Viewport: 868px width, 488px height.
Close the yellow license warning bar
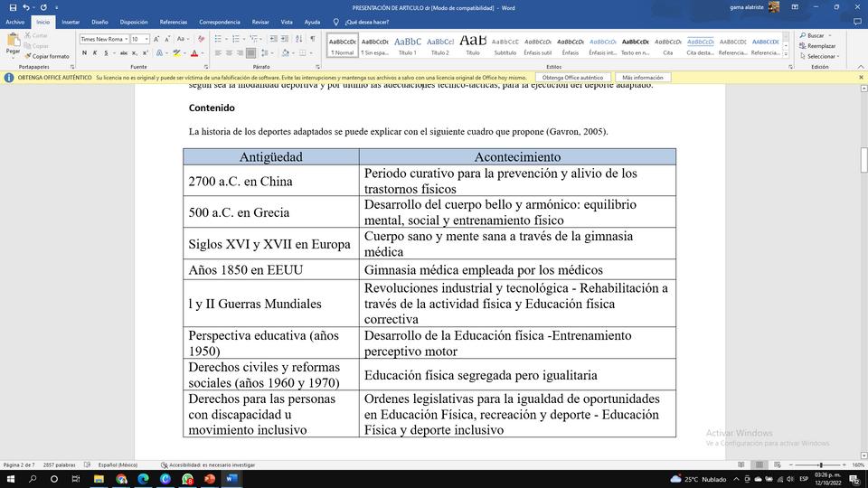[x=861, y=78]
